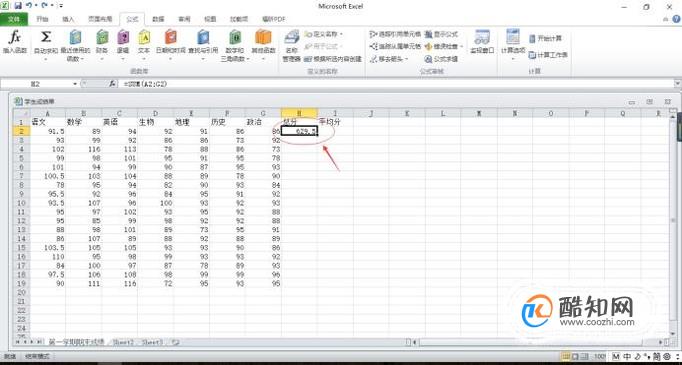Open the Watch Window
Viewport: 682px width, 365px height.
[482, 42]
